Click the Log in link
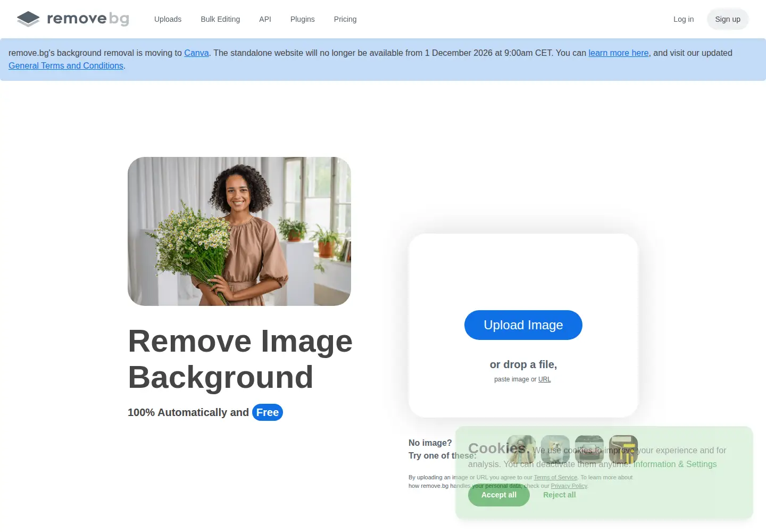This screenshot has height=532, width=766. 684,19
